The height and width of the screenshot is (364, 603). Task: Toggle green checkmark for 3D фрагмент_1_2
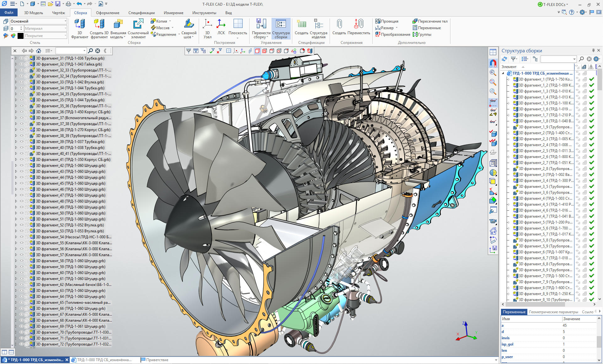[x=592, y=85]
